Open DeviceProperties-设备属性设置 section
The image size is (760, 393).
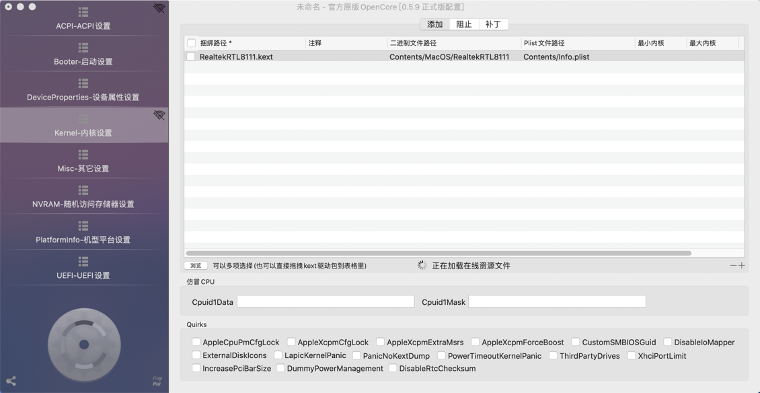click(83, 97)
